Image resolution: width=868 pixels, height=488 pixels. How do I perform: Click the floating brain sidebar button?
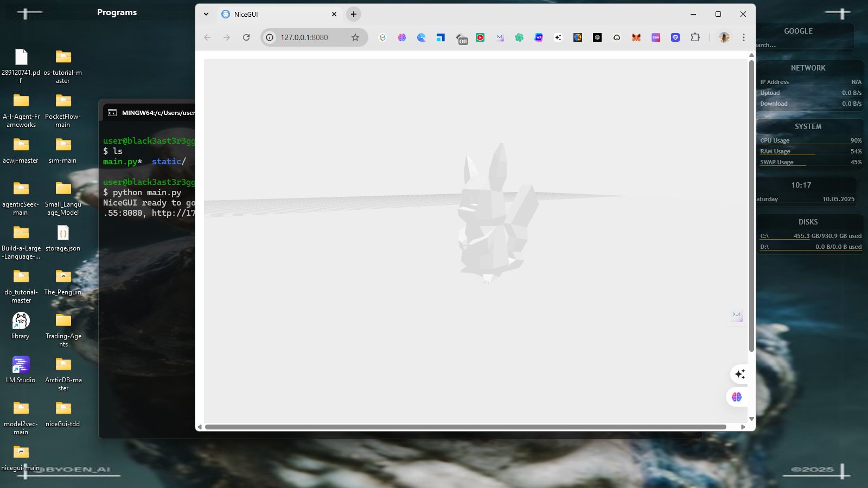[737, 397]
